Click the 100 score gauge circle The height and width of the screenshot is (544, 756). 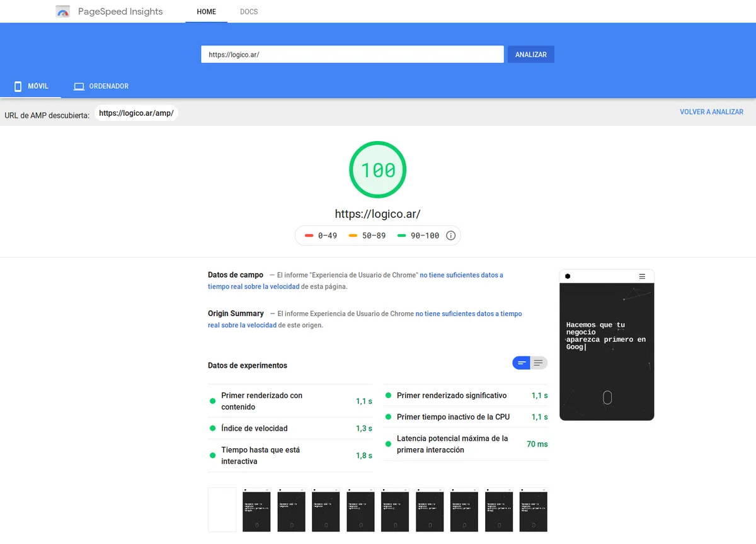click(378, 170)
